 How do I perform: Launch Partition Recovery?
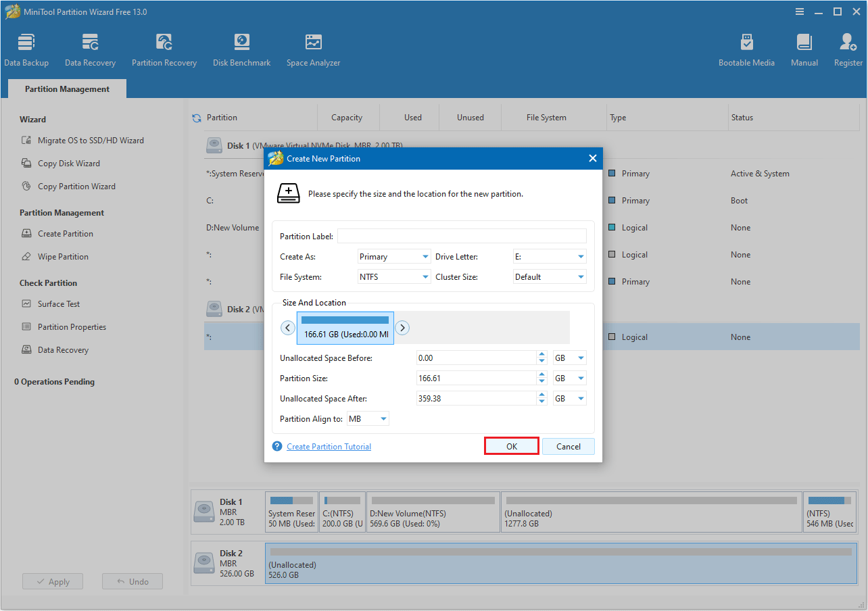[x=164, y=49]
